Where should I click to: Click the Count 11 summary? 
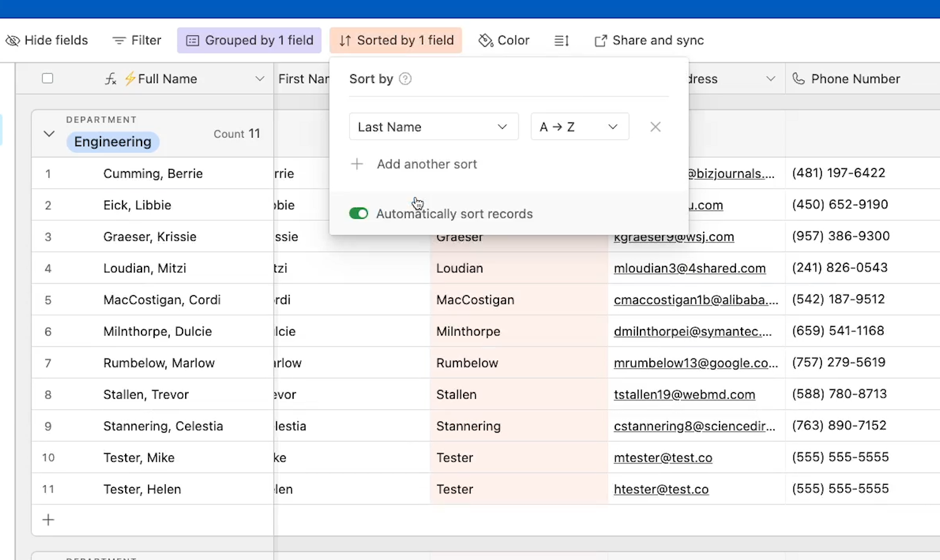tap(237, 134)
